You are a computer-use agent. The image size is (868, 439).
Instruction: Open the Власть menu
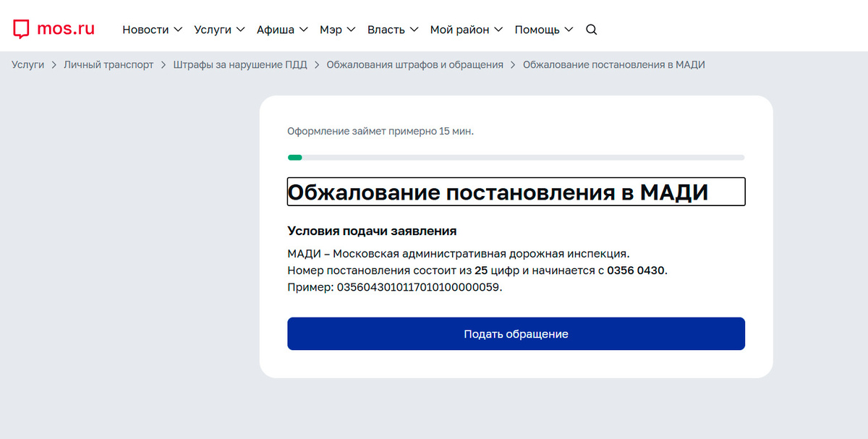pyautogui.click(x=393, y=30)
